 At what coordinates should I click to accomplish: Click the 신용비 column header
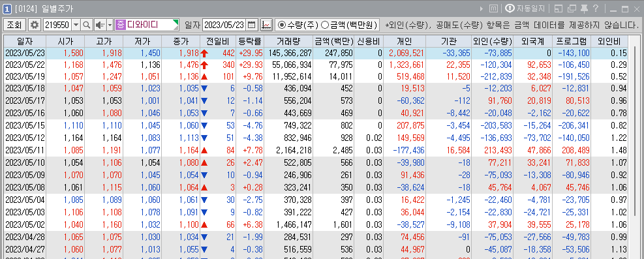pyautogui.click(x=369, y=42)
